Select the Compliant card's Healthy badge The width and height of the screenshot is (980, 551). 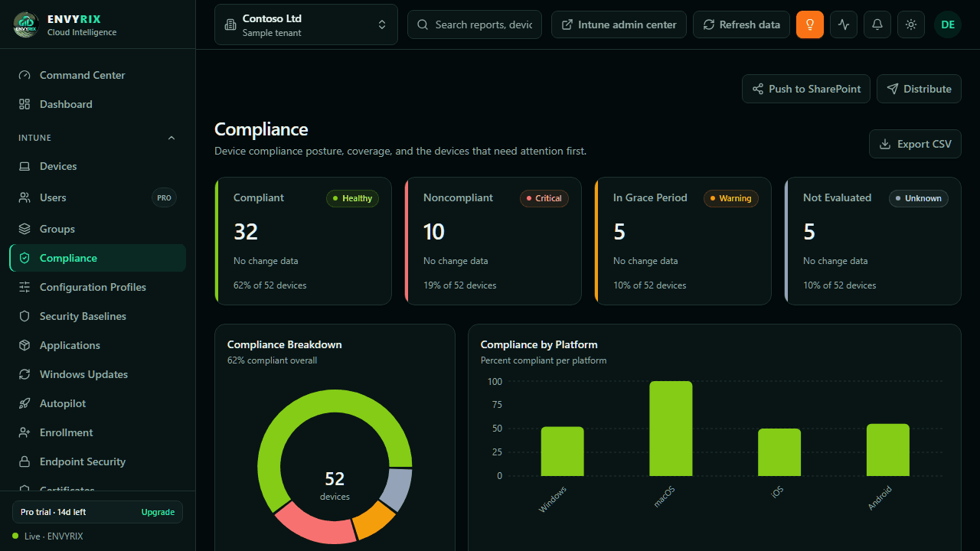(352, 198)
